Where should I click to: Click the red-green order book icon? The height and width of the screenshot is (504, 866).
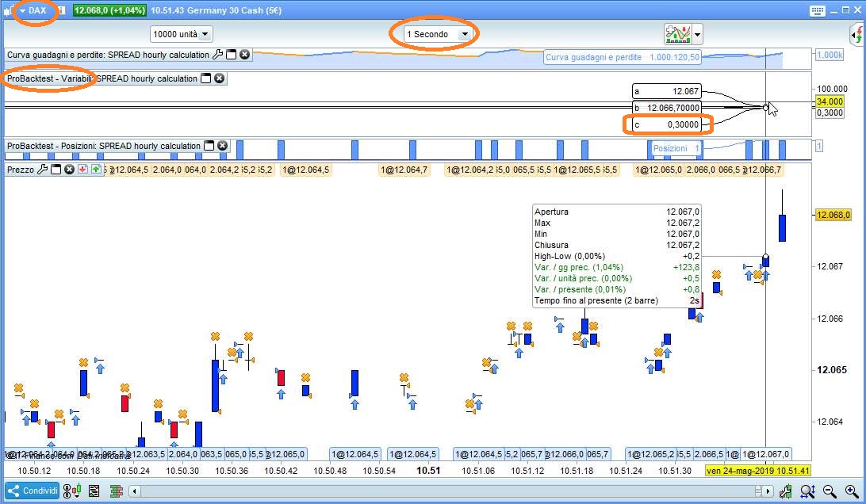(116, 491)
